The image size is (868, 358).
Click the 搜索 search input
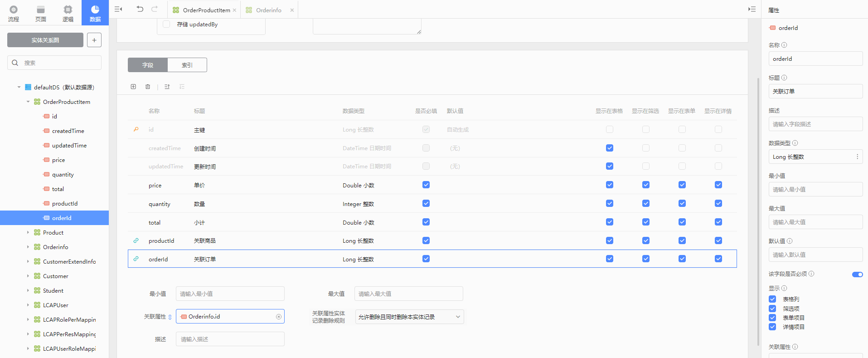(x=54, y=63)
